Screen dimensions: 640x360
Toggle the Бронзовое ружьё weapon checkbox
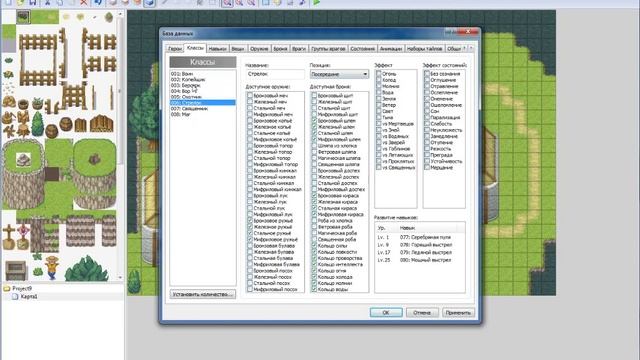coord(250,220)
